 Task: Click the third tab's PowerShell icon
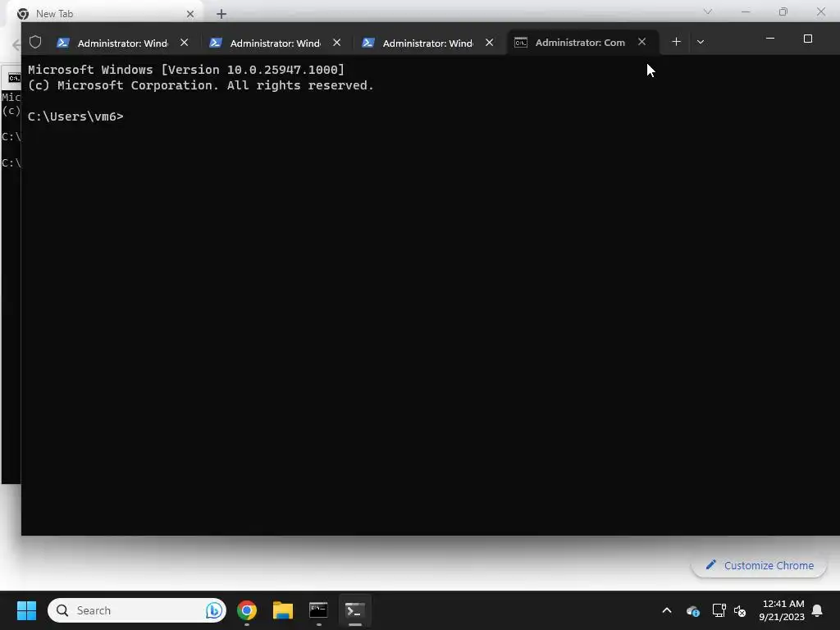(368, 43)
